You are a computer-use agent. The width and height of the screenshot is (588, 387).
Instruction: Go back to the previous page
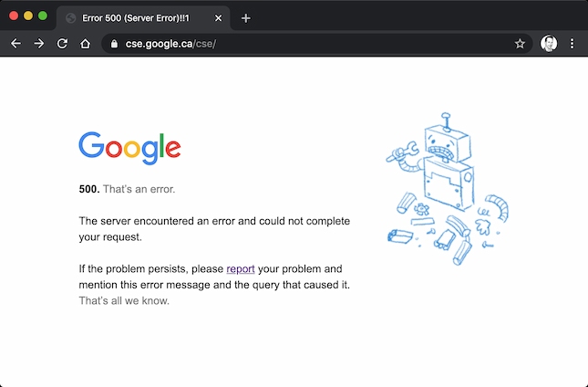click(15, 44)
